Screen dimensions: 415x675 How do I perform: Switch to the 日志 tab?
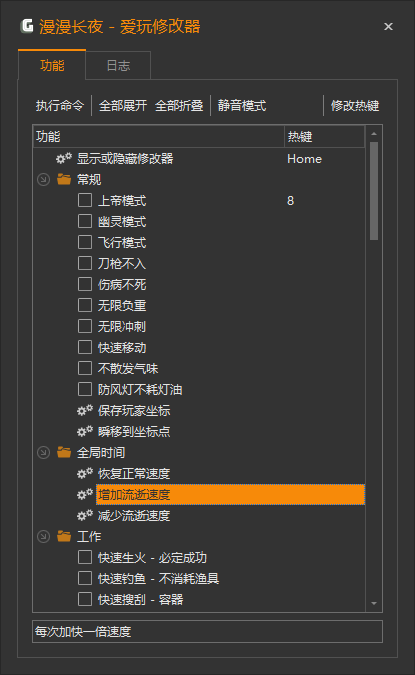point(118,65)
